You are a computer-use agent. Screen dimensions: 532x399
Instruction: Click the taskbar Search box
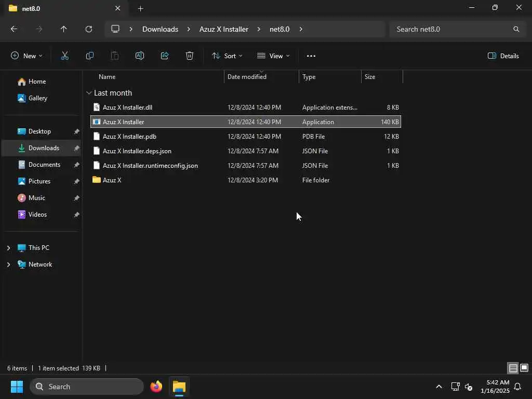click(87, 387)
